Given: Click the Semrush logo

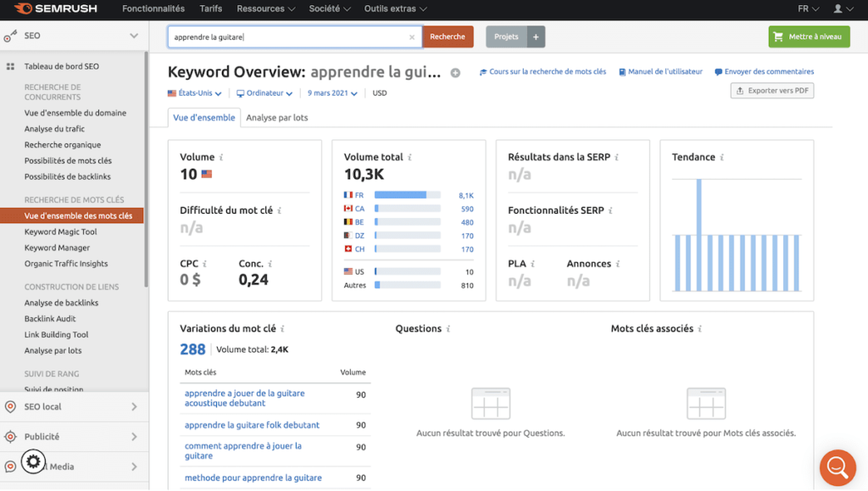Looking at the screenshot, I should pos(56,8).
